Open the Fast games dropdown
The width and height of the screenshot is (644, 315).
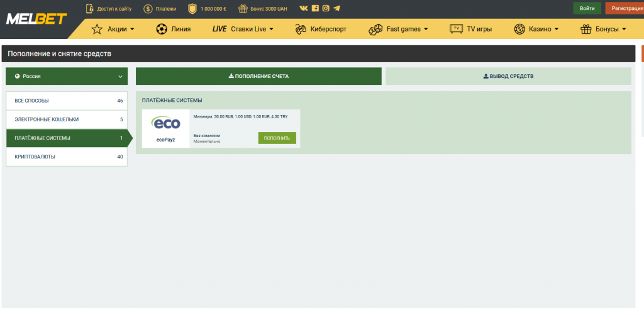pyautogui.click(x=398, y=29)
